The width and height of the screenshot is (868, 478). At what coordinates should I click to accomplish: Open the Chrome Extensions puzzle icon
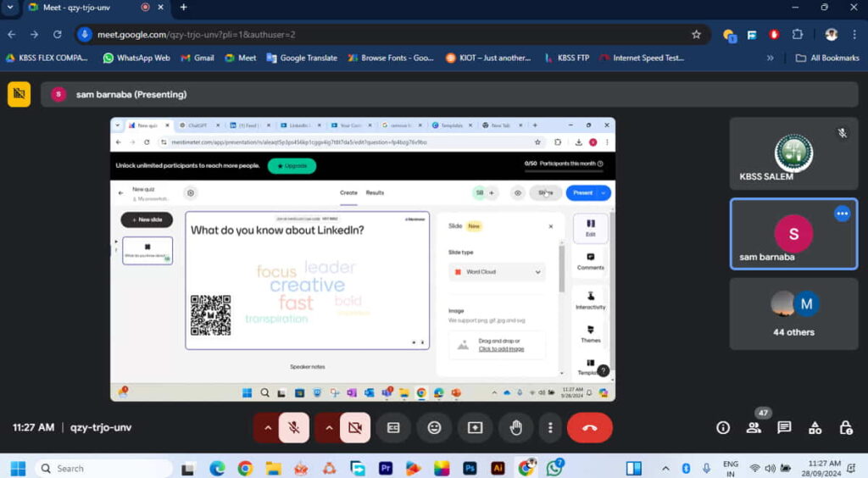(x=797, y=34)
